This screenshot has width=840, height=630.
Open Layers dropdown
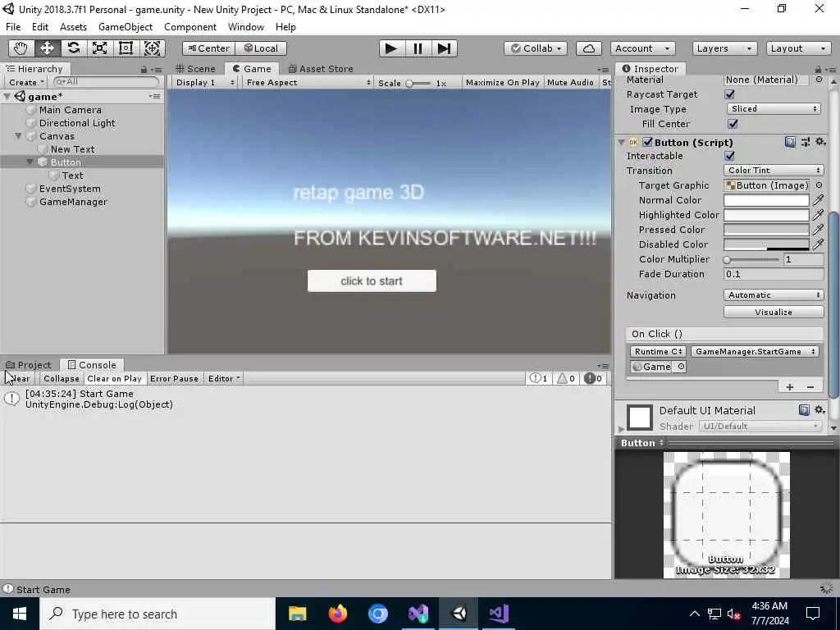tap(724, 48)
